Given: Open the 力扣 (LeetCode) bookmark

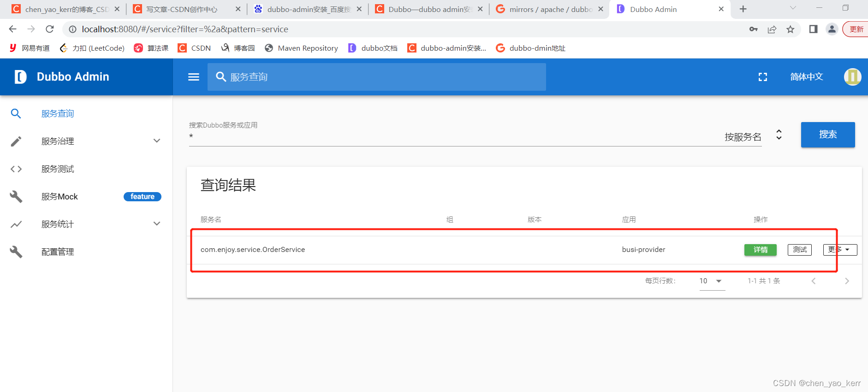Looking at the screenshot, I should [x=92, y=48].
